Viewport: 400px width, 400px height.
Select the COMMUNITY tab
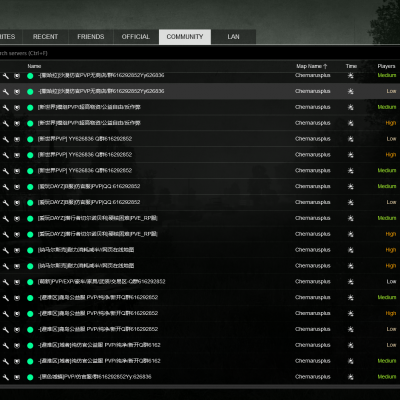[x=185, y=37]
